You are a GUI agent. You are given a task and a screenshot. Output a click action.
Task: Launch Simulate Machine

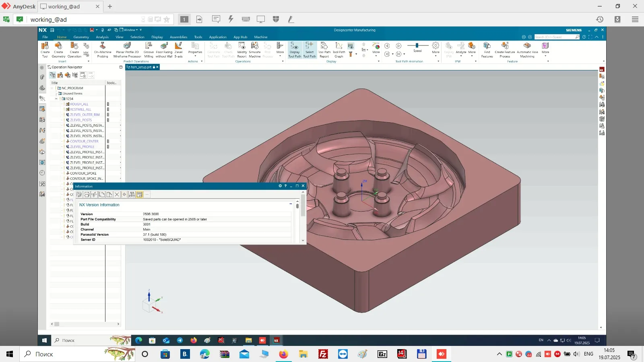(x=255, y=50)
